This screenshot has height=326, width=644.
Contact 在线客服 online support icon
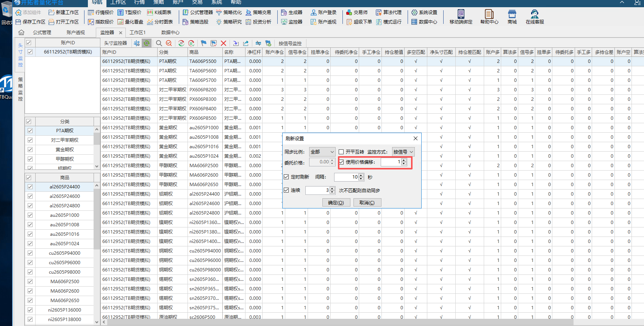coord(535,17)
